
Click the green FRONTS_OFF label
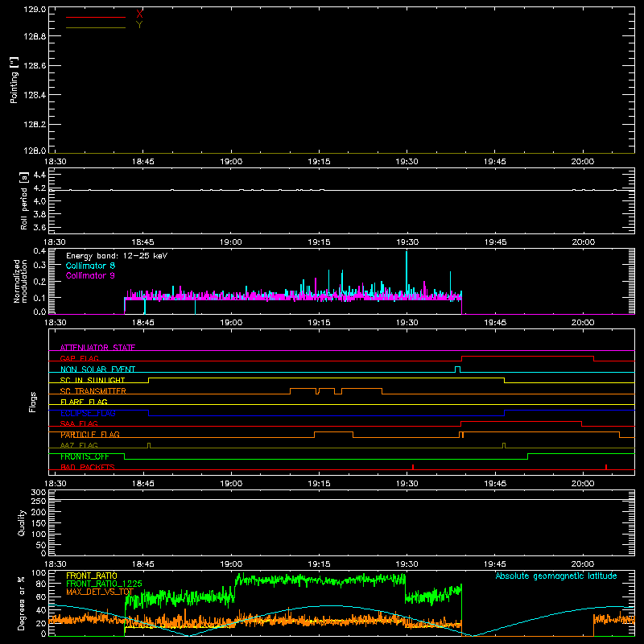point(85,456)
